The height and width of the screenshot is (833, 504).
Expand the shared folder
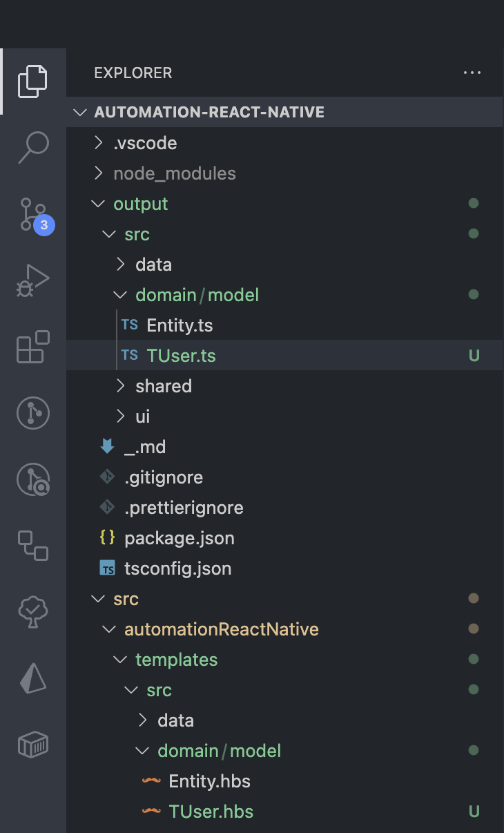coord(163,386)
